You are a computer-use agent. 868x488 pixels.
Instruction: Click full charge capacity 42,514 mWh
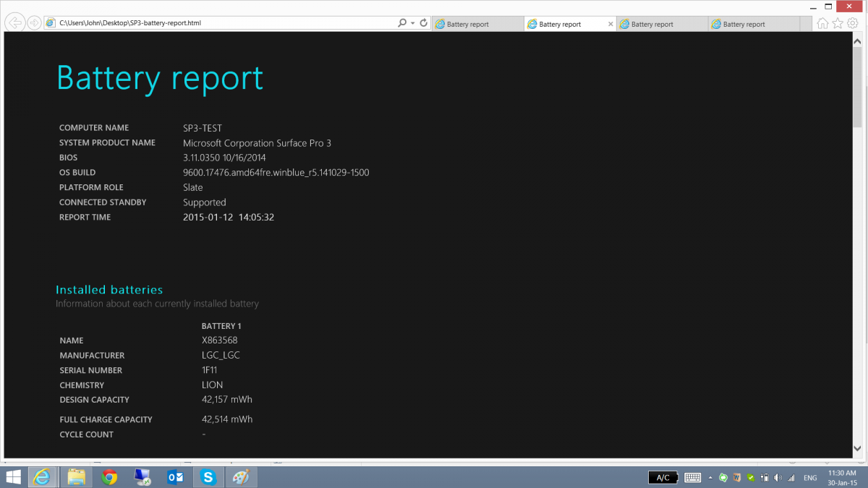click(x=227, y=419)
